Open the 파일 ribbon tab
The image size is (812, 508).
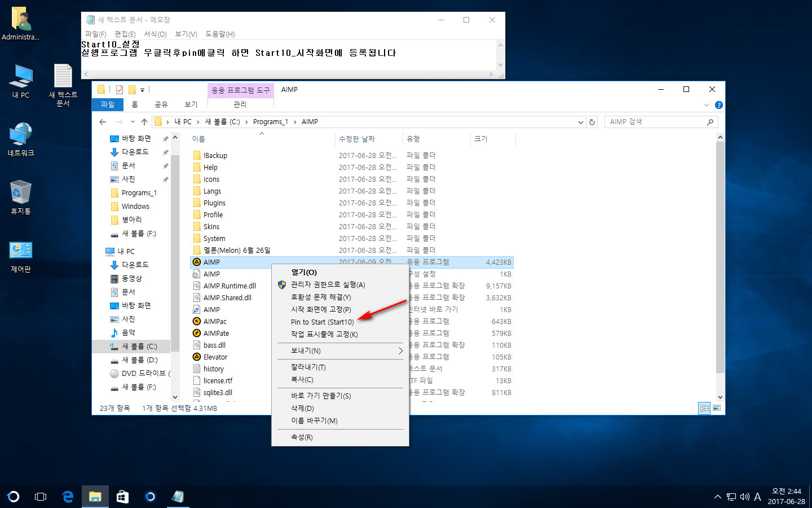tap(108, 104)
